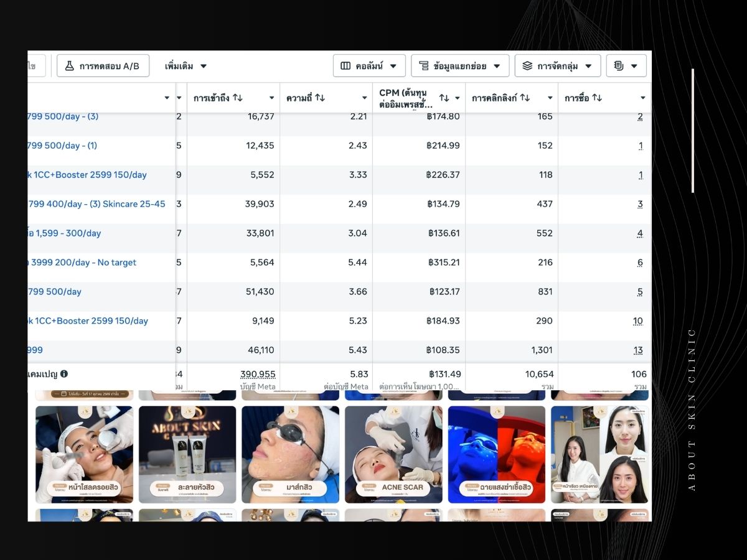747x560 pixels.
Task: Open the reports icon in the toolbar
Action: 619,66
